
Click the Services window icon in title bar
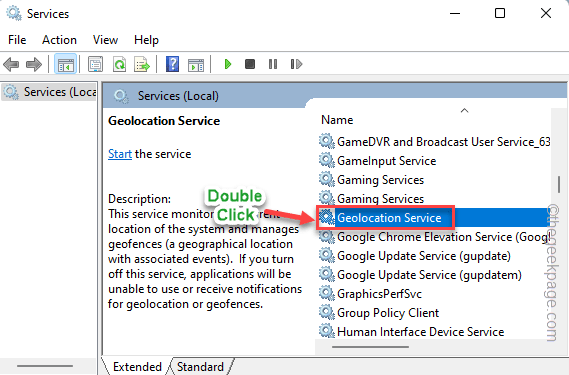(x=14, y=13)
